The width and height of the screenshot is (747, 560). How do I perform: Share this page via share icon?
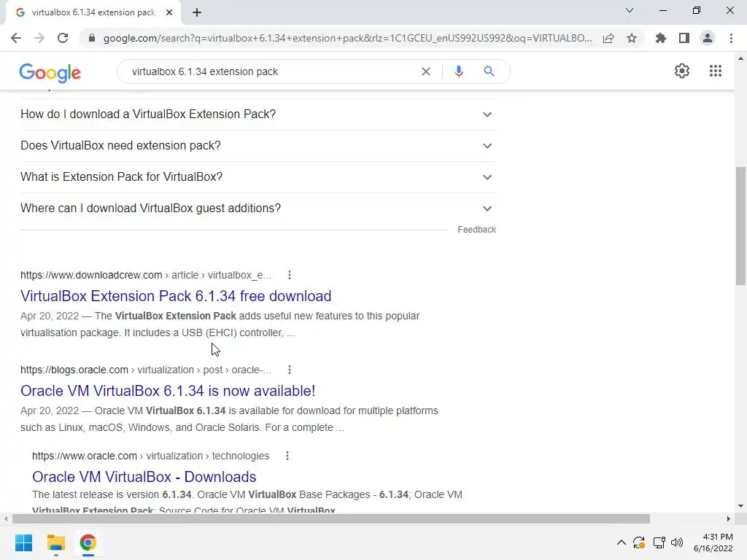point(608,38)
